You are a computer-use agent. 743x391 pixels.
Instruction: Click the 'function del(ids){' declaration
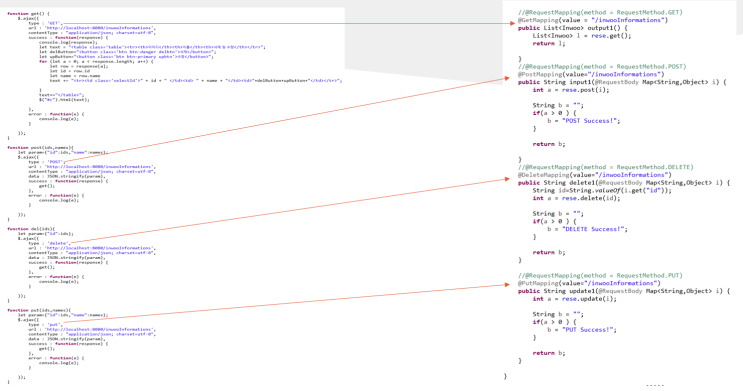pos(31,229)
